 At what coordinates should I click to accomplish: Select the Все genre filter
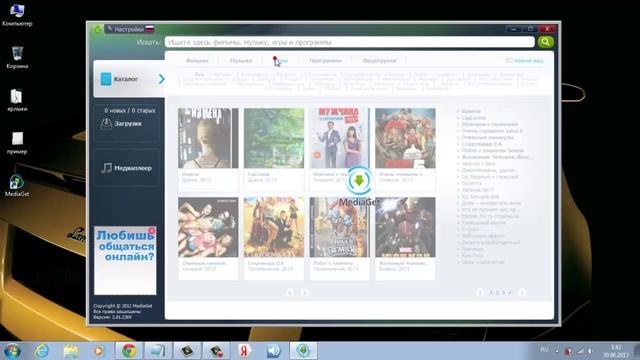tap(199, 75)
